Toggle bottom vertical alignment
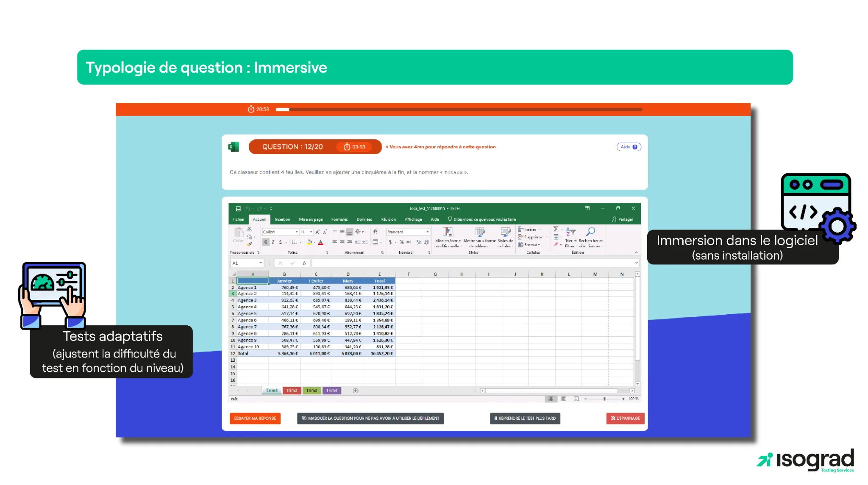The width and height of the screenshot is (868, 485). tap(349, 232)
